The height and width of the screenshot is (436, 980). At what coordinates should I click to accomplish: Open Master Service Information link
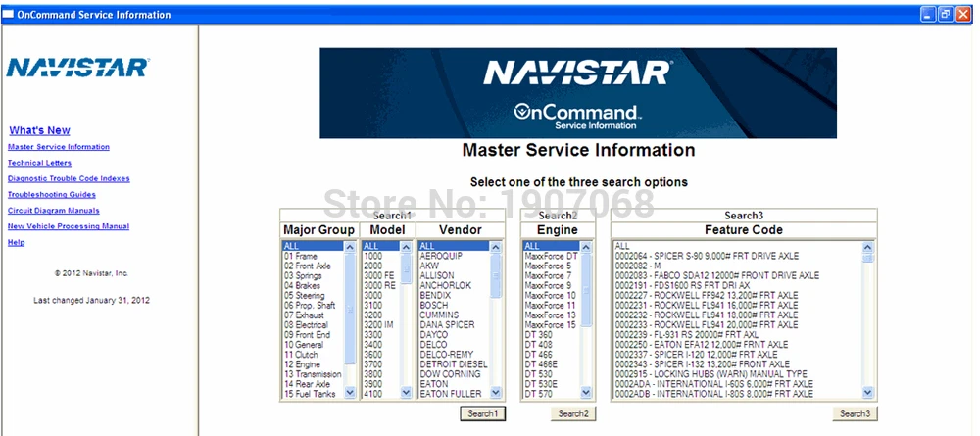click(x=58, y=147)
